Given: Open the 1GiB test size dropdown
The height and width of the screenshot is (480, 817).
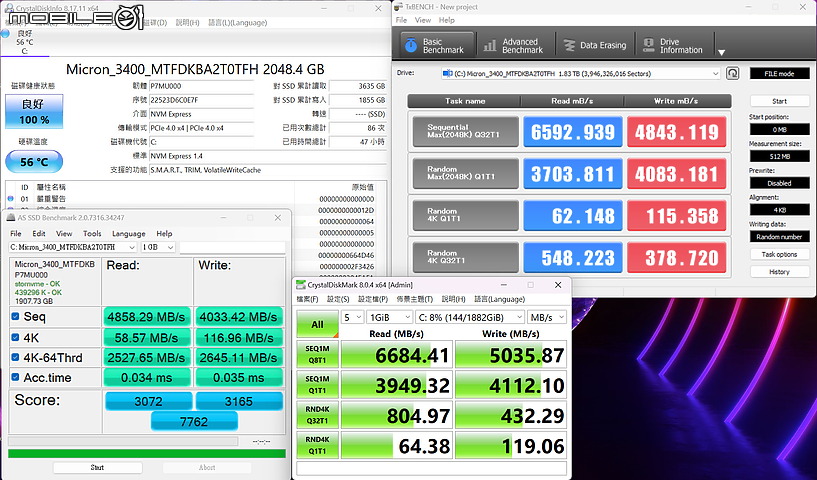Looking at the screenshot, I should coord(389,317).
